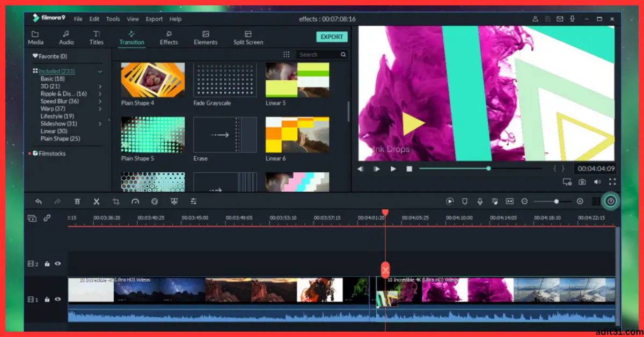The width and height of the screenshot is (644, 337).
Task: Open the Edit adjustment sliders icon
Action: pyautogui.click(x=193, y=201)
